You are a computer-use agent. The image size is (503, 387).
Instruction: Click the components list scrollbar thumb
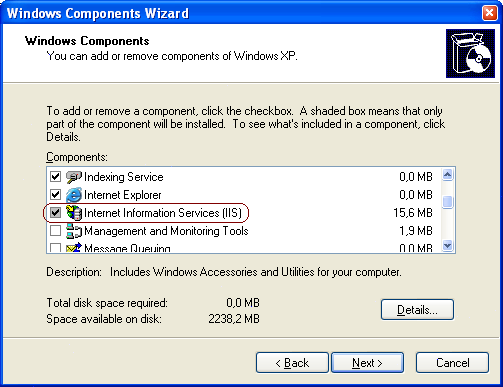coord(447,202)
